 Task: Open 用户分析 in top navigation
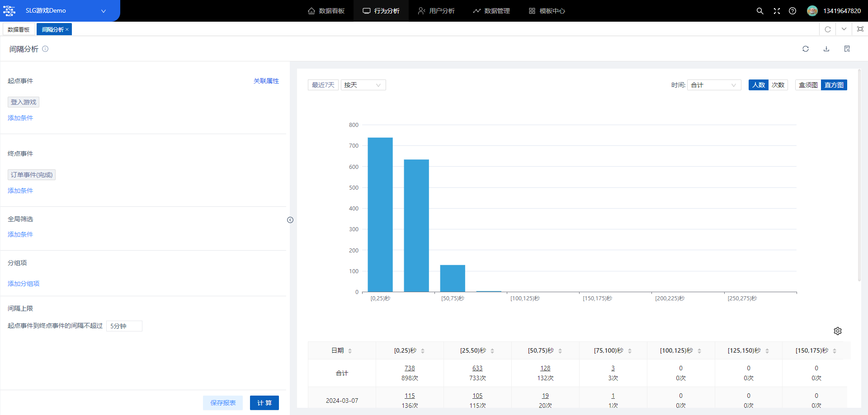(436, 11)
